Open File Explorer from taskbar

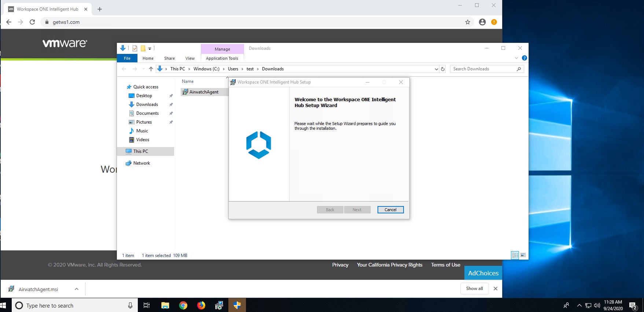pyautogui.click(x=165, y=305)
